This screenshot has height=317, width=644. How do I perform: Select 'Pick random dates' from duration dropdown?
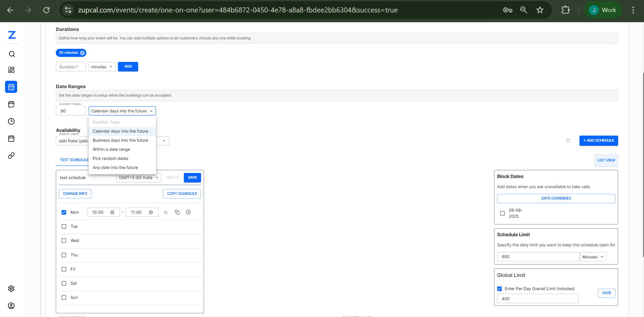tap(110, 158)
